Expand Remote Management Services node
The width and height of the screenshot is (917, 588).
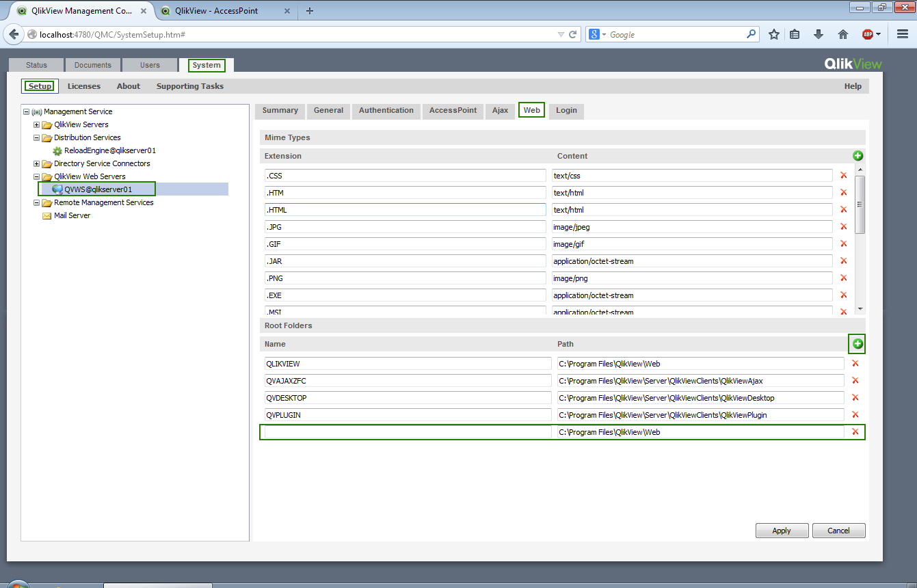(37, 202)
